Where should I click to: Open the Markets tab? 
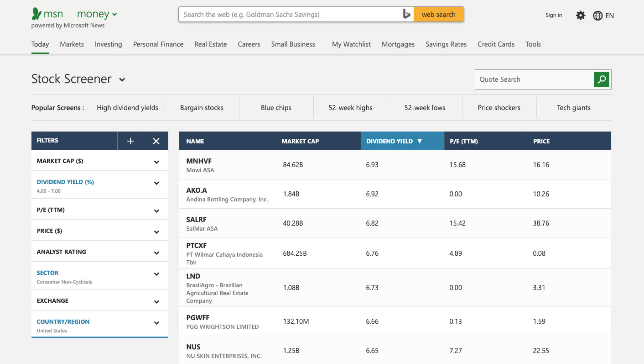[x=72, y=44]
